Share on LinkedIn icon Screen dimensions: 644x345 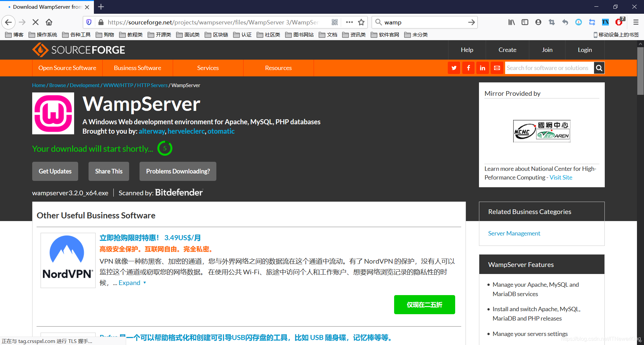pos(482,68)
